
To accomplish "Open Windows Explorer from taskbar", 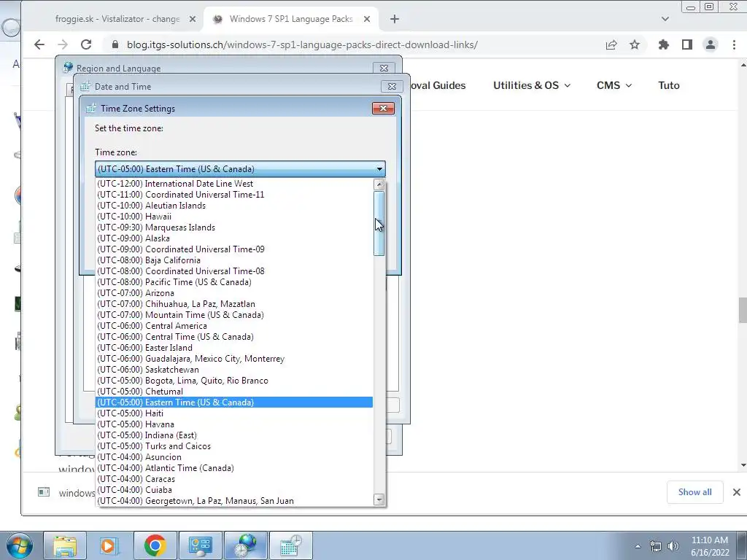I will [65, 545].
